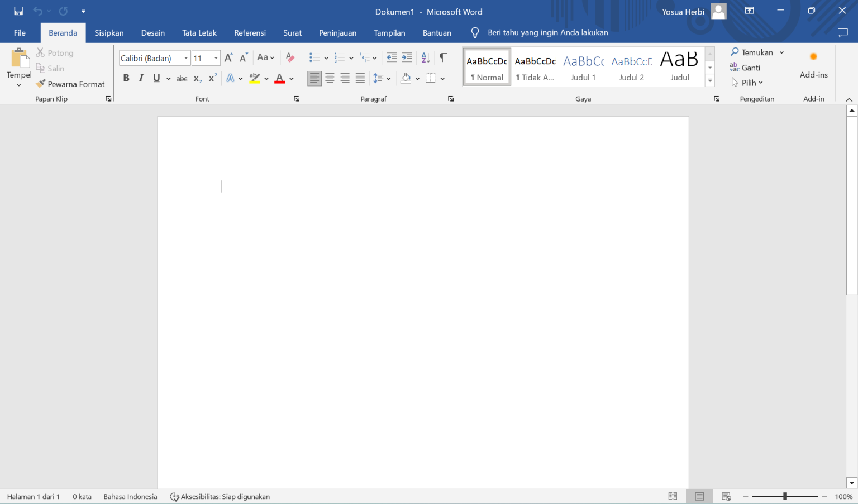Click the borders icon
This screenshot has width=858, height=504.
(x=430, y=78)
